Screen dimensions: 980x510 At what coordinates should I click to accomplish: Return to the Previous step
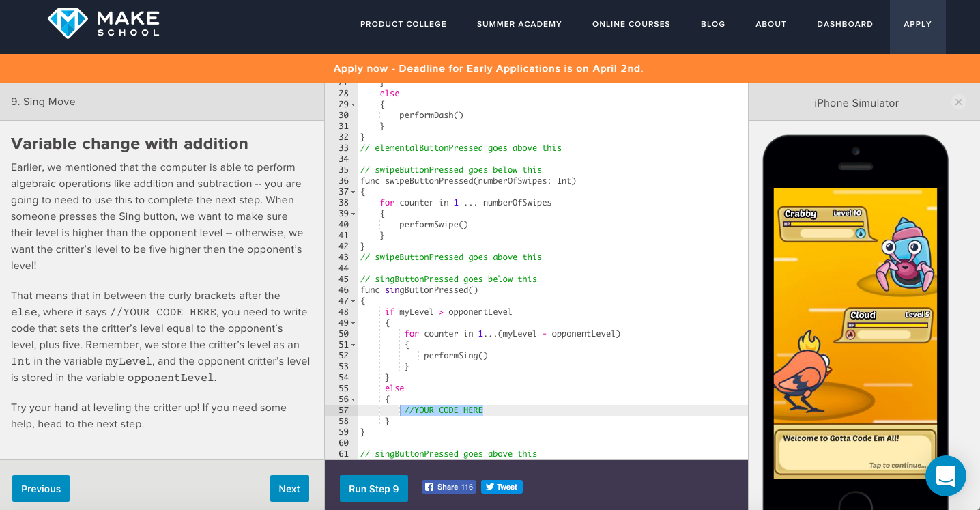41,489
